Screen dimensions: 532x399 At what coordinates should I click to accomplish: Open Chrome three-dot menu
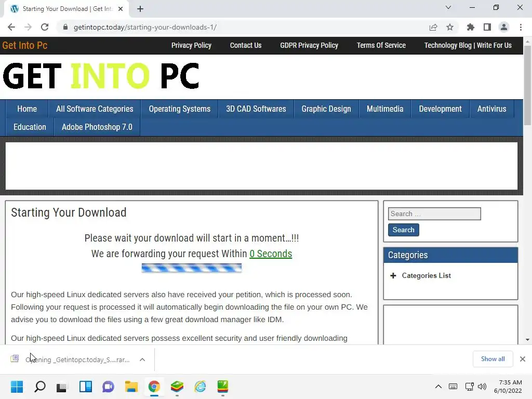521,27
